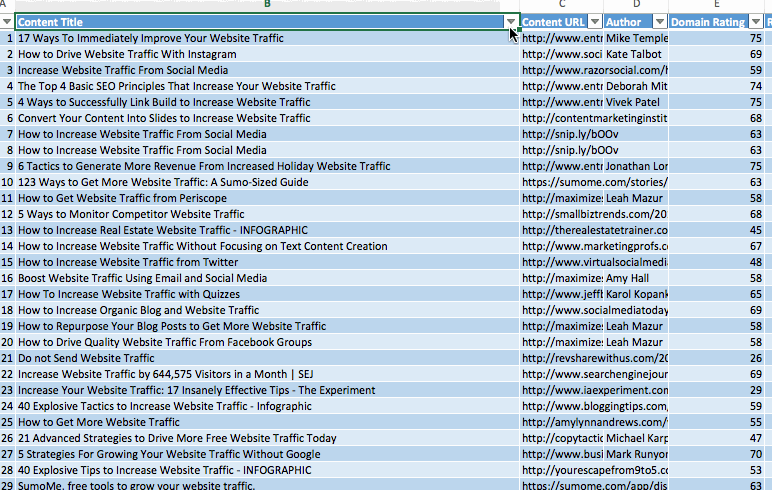
Task: Click Domain Rating value 26
Action: click(x=716, y=359)
